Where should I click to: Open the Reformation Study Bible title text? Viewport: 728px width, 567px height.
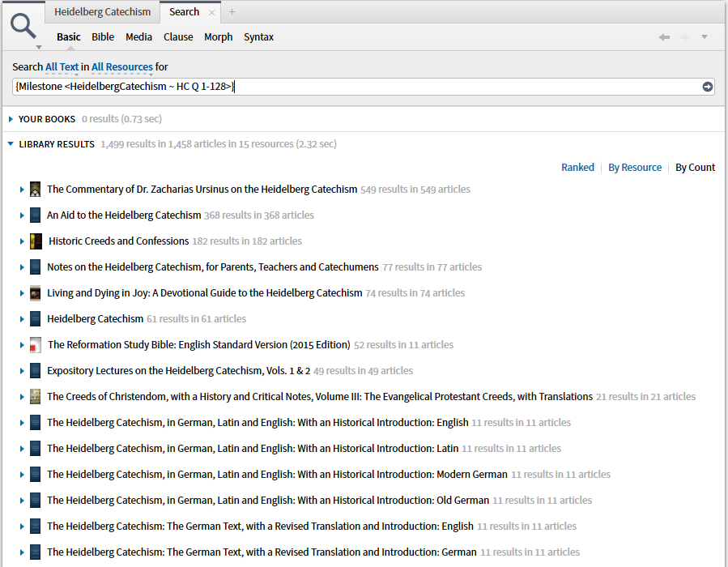(198, 344)
